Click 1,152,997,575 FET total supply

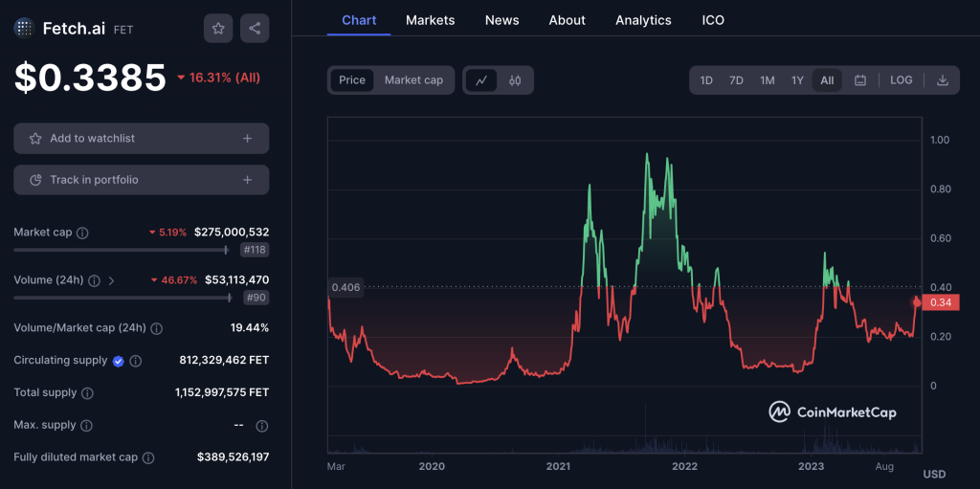tap(222, 392)
